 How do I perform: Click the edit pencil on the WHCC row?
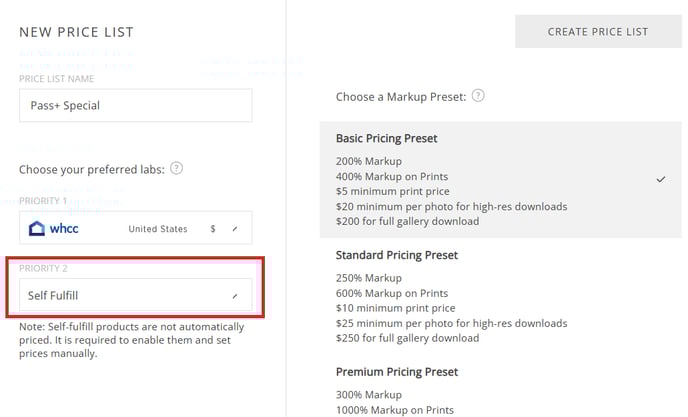[235, 229]
